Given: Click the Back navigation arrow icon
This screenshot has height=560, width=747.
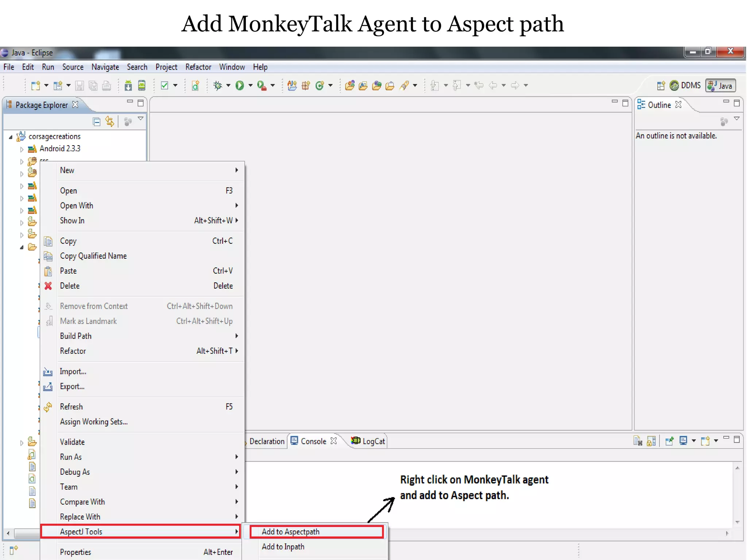Looking at the screenshot, I should 493,86.
